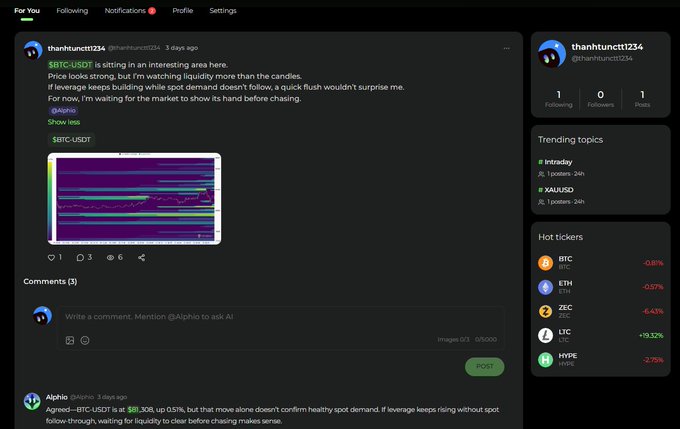Click the own avatar beside comment box
The image size is (680, 429).
click(x=42, y=315)
